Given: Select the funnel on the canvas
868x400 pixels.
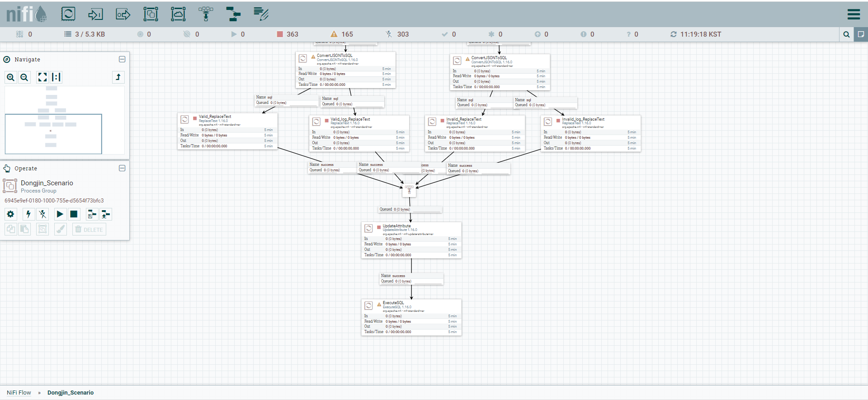Looking at the screenshot, I should 409,190.
